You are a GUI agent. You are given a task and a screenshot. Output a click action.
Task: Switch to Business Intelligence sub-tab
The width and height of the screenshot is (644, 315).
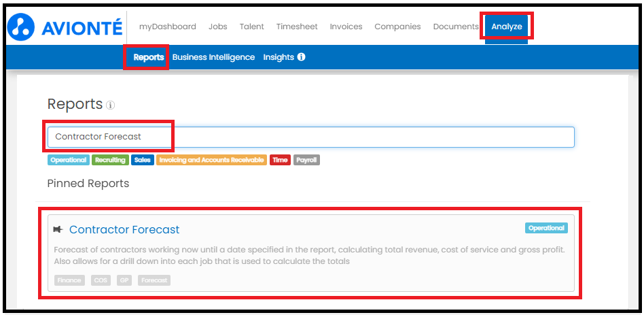213,57
